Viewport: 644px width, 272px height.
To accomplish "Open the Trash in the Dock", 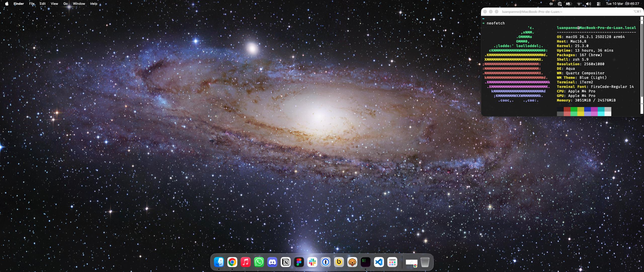I will (x=425, y=262).
